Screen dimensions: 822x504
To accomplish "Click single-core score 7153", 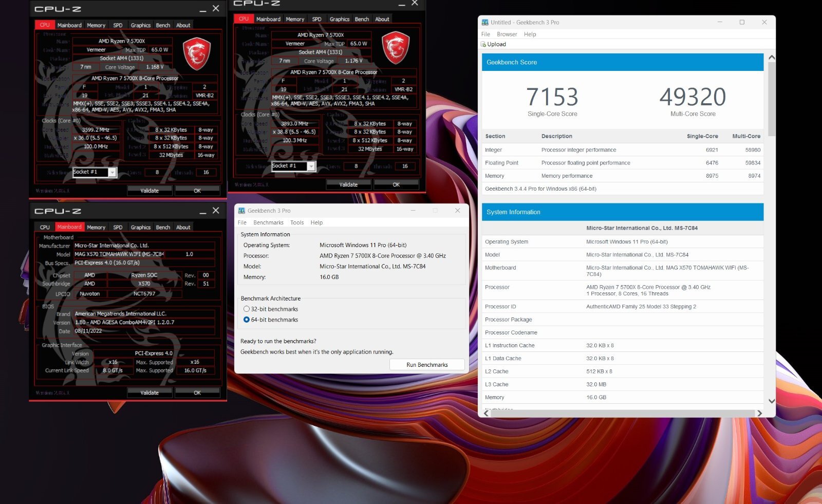I will click(x=552, y=97).
